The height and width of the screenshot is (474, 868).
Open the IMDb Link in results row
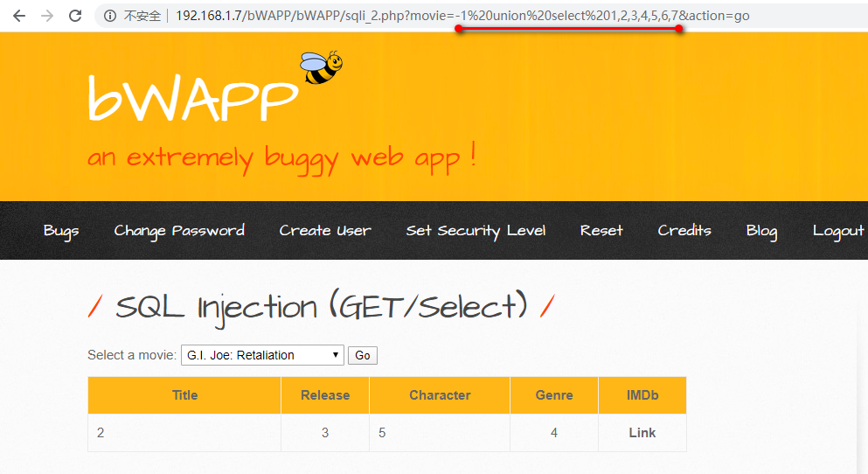[642, 433]
